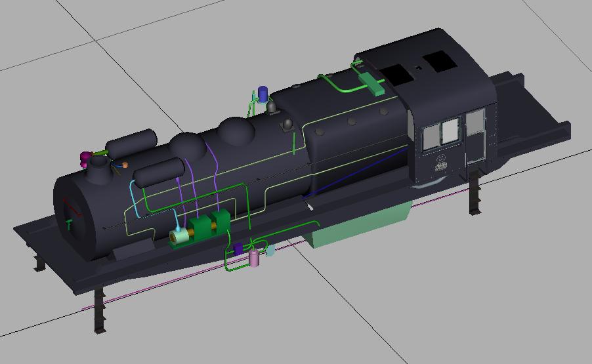Select the cyan cylinder end of the pump
Screen dimensions: 592x364
click(x=177, y=237)
